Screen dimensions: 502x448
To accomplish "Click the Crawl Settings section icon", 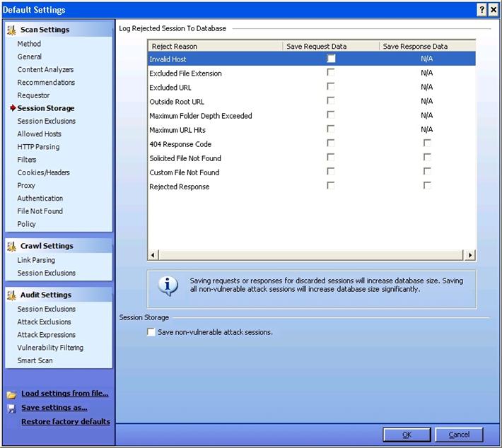I will point(12,246).
